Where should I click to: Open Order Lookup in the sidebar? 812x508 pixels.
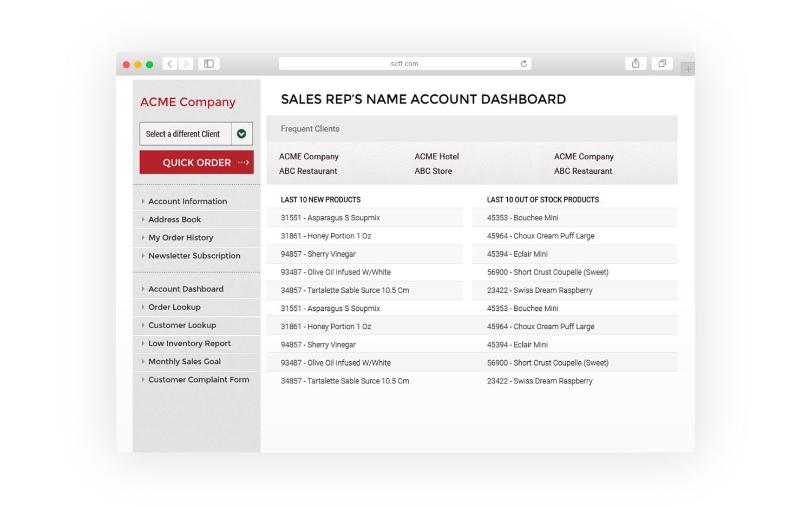pyautogui.click(x=174, y=307)
